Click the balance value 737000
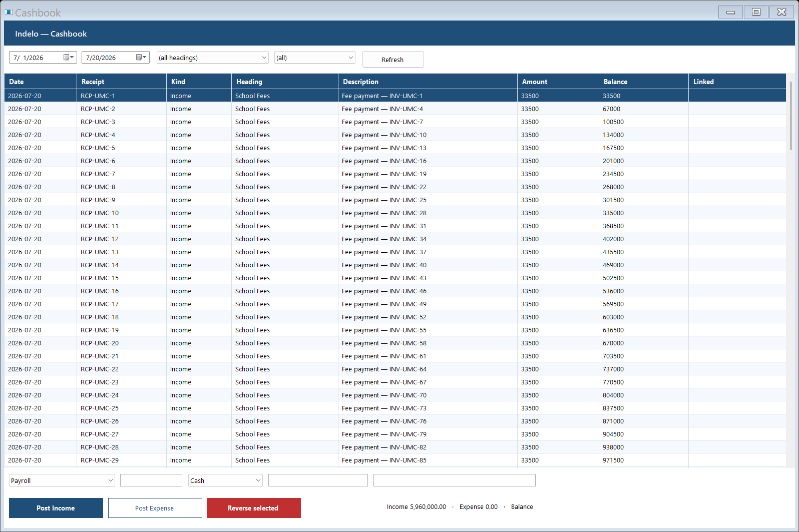The height and width of the screenshot is (532, 799). 613,369
